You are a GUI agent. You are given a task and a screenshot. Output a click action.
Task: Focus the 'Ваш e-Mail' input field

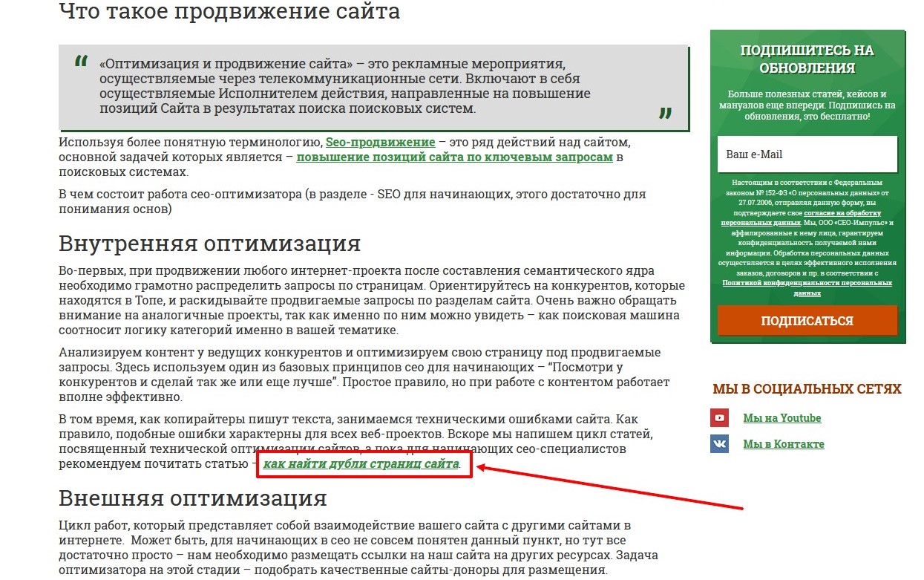(807, 154)
